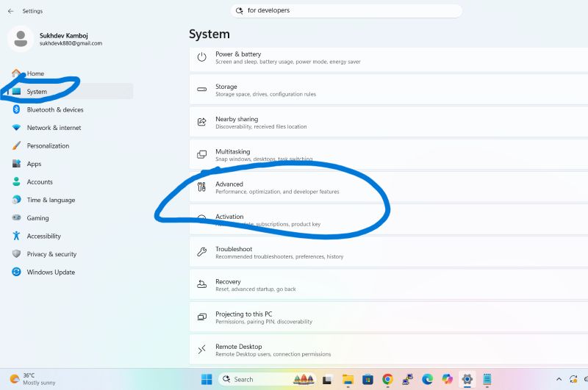Launch Microsoft Edge from the taskbar
588x390 pixels.
click(x=428, y=380)
